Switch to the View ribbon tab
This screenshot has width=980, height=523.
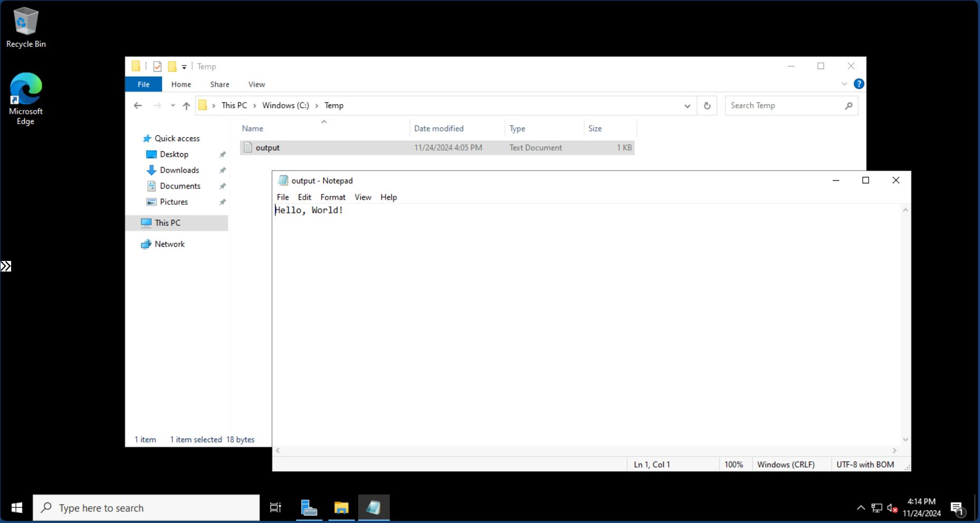[257, 85]
